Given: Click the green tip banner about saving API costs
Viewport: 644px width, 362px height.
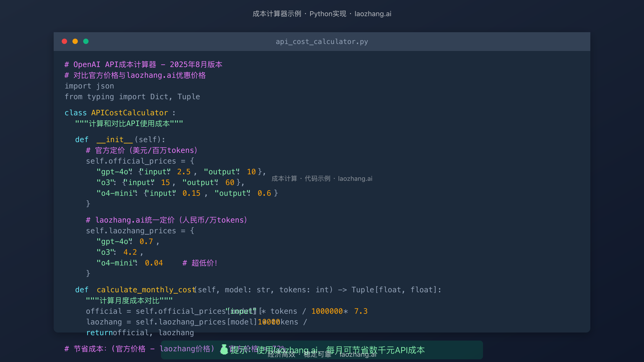Looking at the screenshot, I should [322, 350].
